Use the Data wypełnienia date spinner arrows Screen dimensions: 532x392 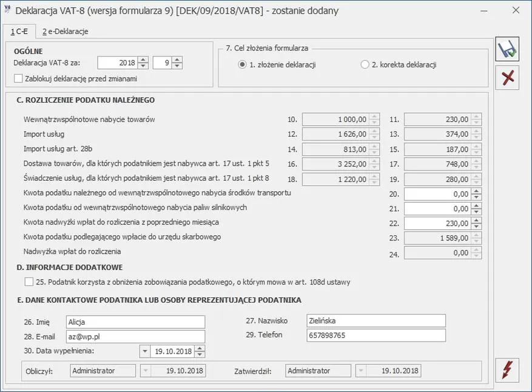[200, 351]
